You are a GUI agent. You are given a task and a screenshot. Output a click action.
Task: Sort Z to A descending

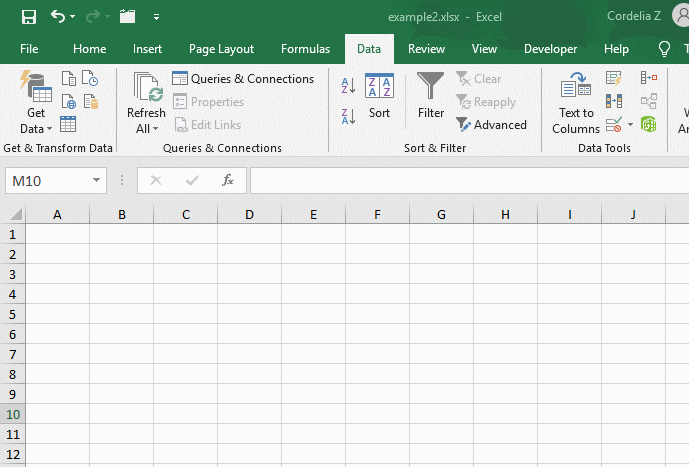tap(348, 117)
